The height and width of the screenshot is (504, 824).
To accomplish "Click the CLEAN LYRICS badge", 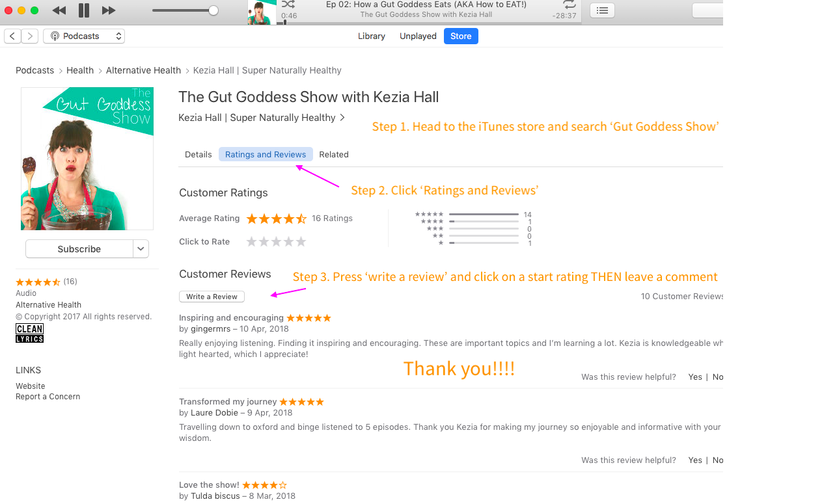I will coord(30,333).
